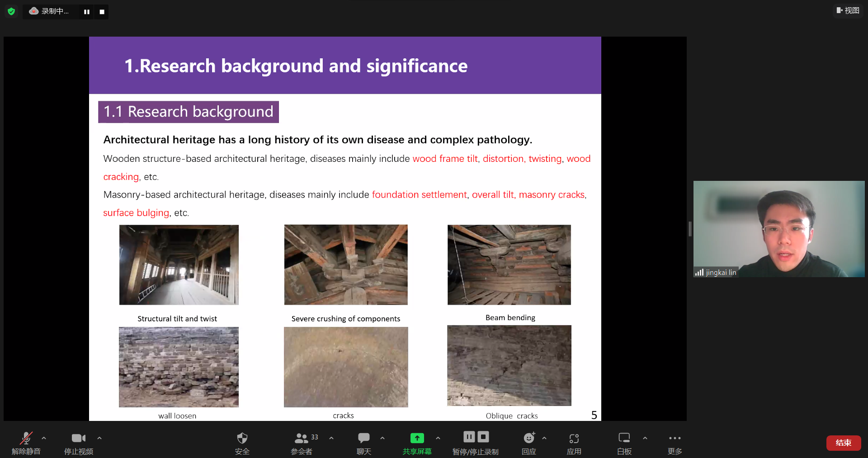Image resolution: width=868 pixels, height=458 pixels.
Task: Click the caption 'Structural tilt and twist'
Action: (177, 319)
